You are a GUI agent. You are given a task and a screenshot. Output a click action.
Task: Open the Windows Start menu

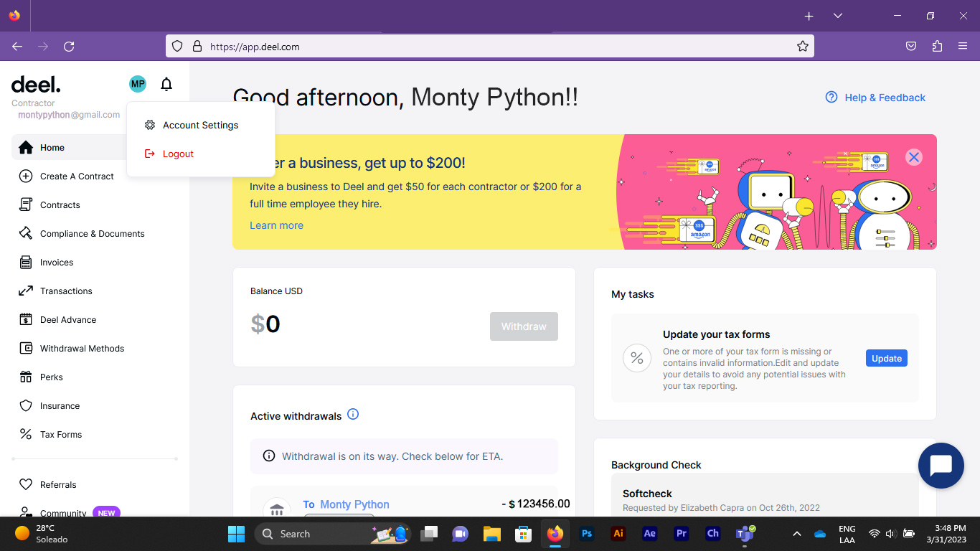point(236,534)
